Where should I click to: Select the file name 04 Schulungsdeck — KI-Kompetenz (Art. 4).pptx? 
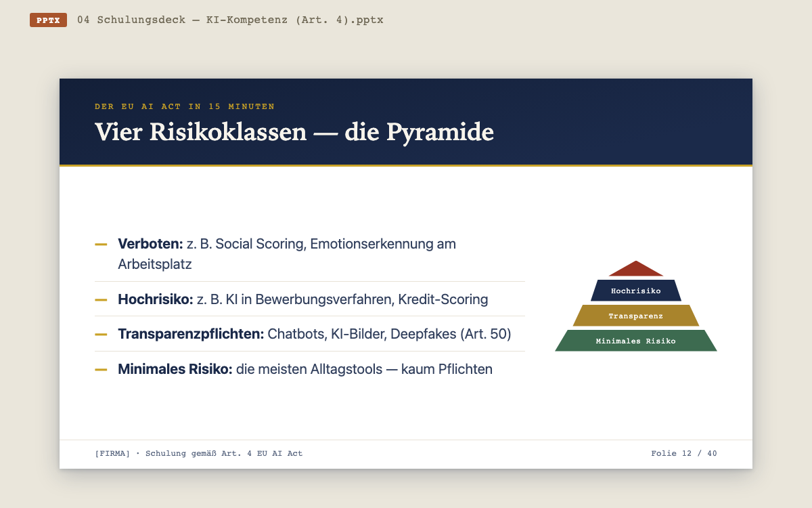[230, 20]
